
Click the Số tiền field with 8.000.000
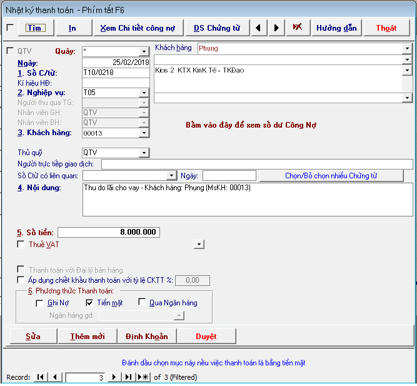point(109,232)
